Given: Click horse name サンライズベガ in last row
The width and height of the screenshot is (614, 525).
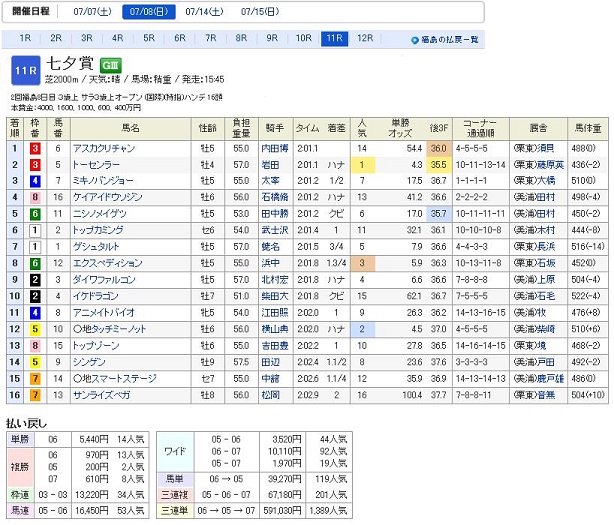Looking at the screenshot, I should point(101,396).
